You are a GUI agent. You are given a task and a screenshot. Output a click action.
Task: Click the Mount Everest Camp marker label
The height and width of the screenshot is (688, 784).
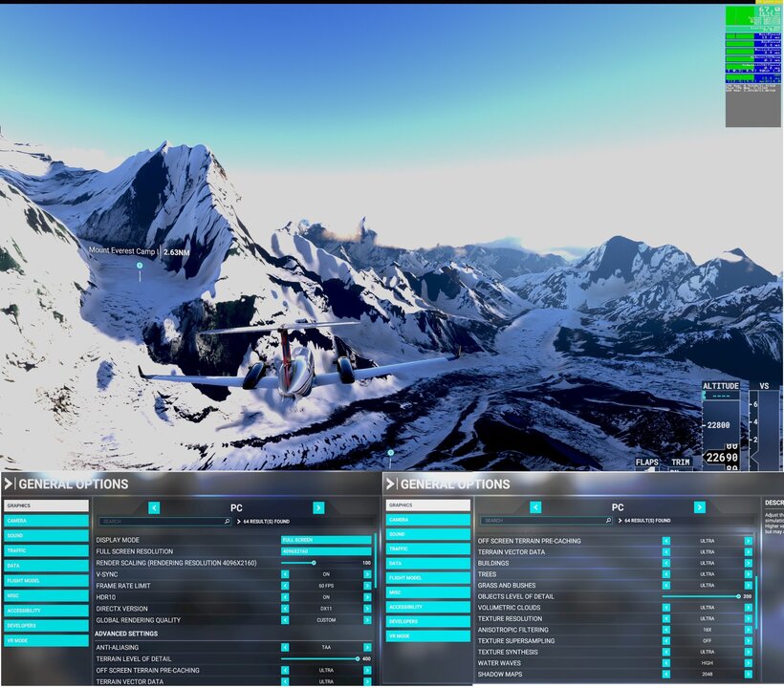click(x=123, y=251)
